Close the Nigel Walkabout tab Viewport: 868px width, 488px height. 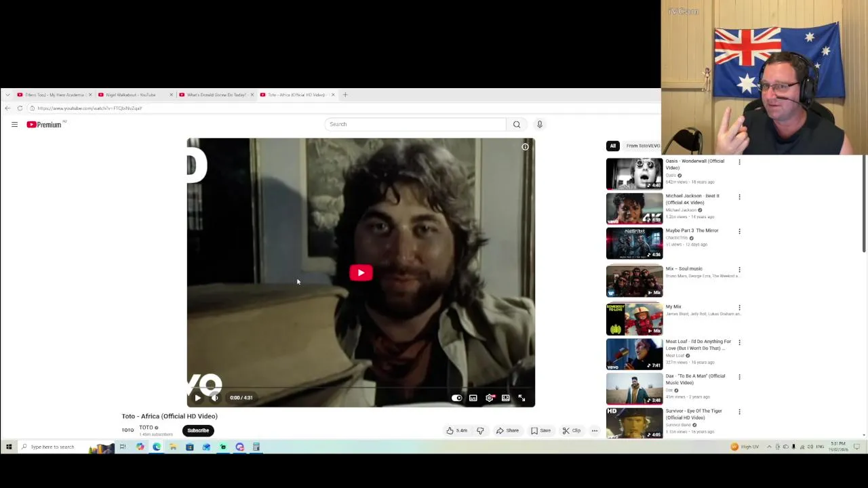point(171,95)
